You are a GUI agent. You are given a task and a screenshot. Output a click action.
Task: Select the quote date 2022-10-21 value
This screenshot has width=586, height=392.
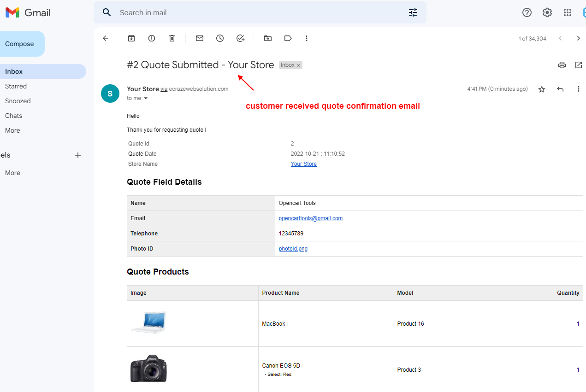pos(318,154)
